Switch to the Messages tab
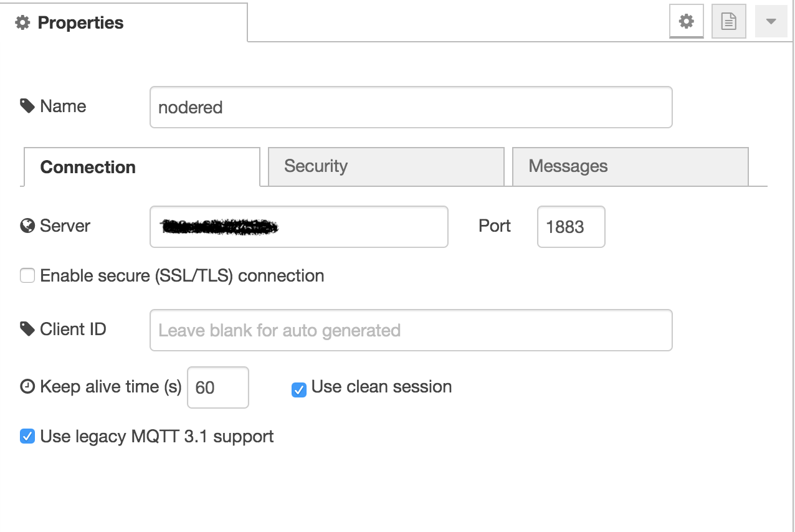 630,166
